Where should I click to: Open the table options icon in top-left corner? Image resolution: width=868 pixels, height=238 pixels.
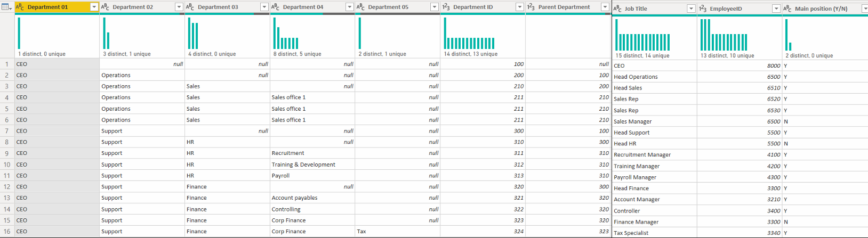point(7,7)
